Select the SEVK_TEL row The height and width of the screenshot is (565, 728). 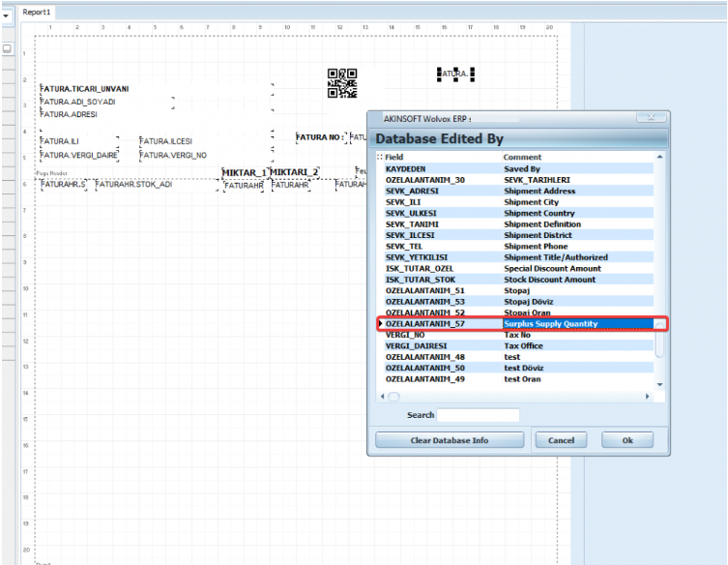pyautogui.click(x=519, y=247)
